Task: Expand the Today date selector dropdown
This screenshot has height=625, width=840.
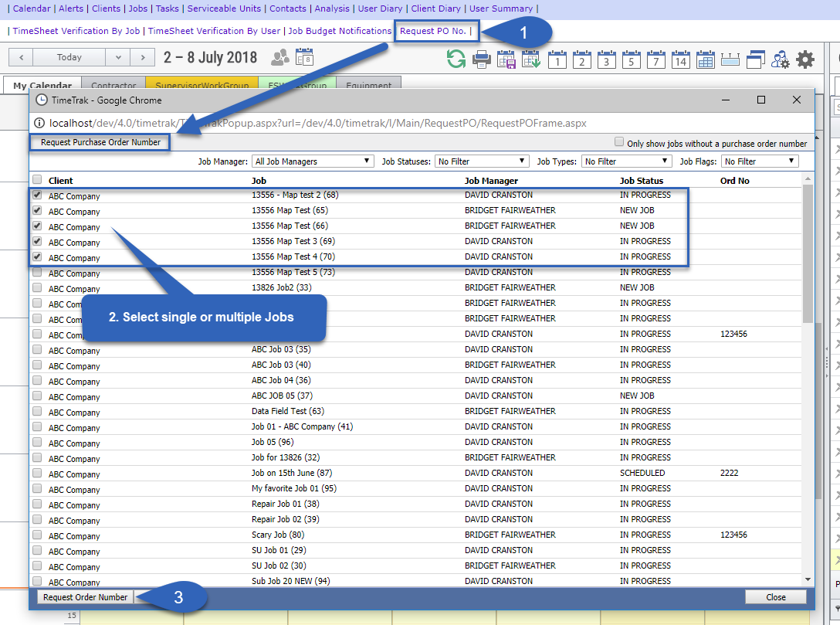Action: coord(117,56)
